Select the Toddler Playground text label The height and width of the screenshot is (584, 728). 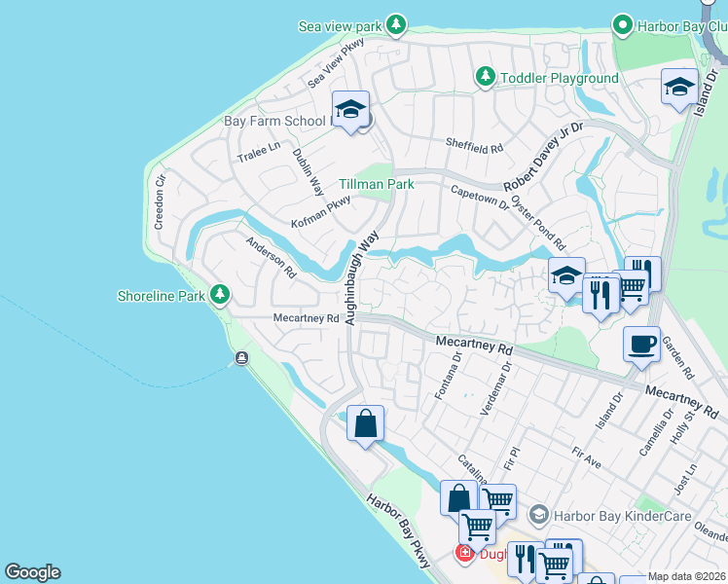click(x=560, y=78)
